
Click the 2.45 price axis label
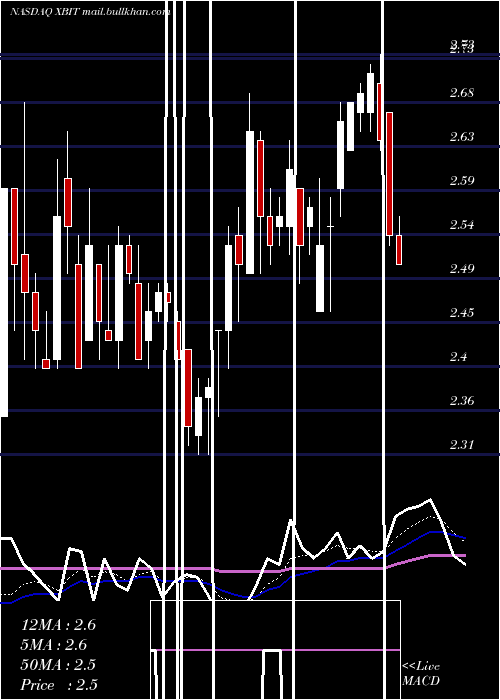(x=462, y=312)
